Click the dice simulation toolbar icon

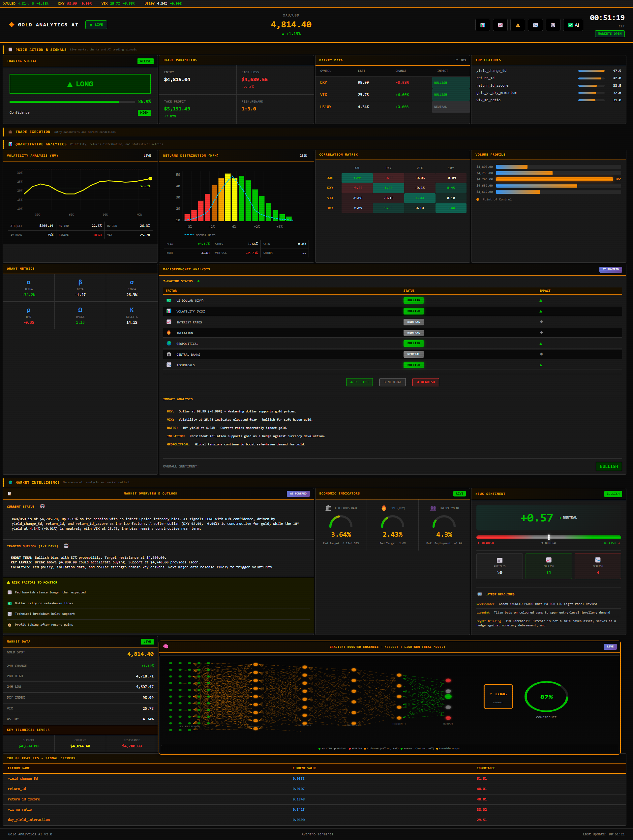[x=553, y=25]
